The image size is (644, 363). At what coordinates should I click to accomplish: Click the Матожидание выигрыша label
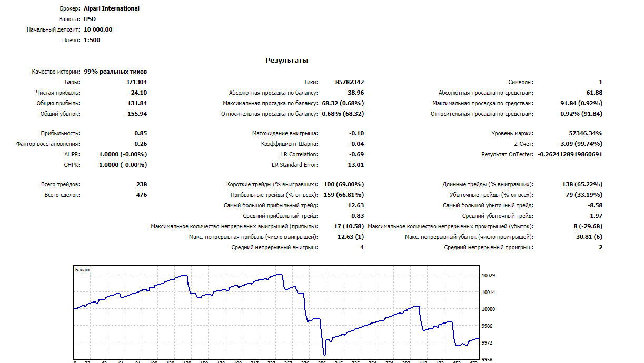pyautogui.click(x=285, y=133)
